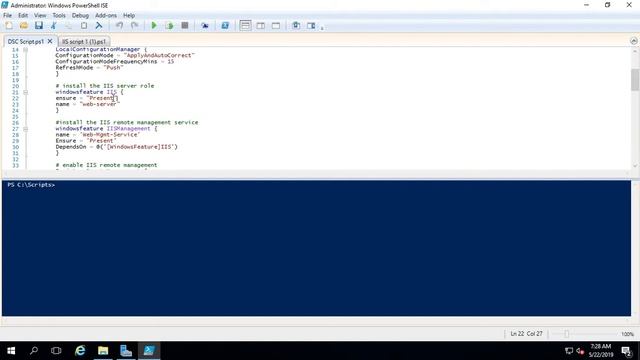Open Server Manager from taskbar
Image resolution: width=640 pixels, height=360 pixels.
[x=126, y=351]
